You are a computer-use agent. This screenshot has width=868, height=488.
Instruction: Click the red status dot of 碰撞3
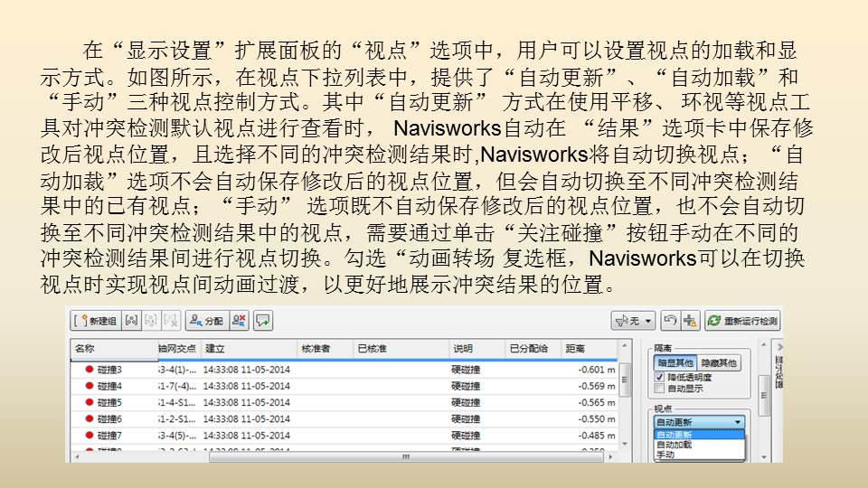coord(89,370)
